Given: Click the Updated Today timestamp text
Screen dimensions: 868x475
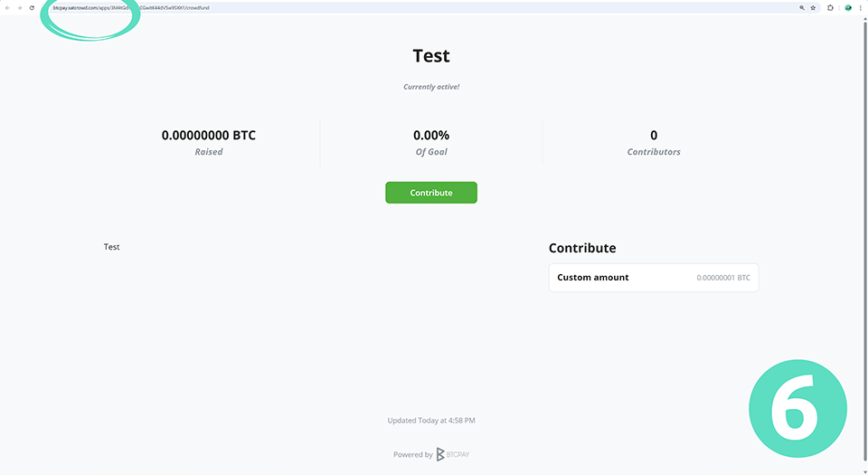Looking at the screenshot, I should point(431,421).
